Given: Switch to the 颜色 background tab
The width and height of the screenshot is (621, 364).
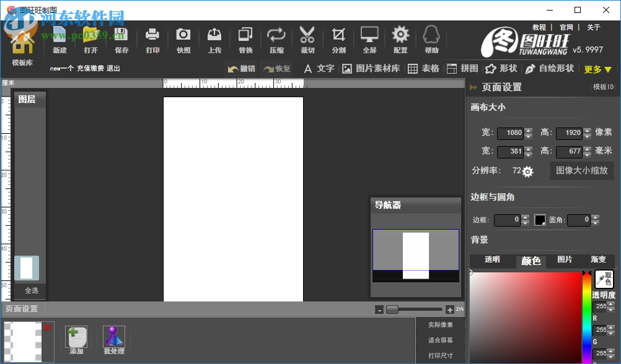Looking at the screenshot, I should (531, 261).
